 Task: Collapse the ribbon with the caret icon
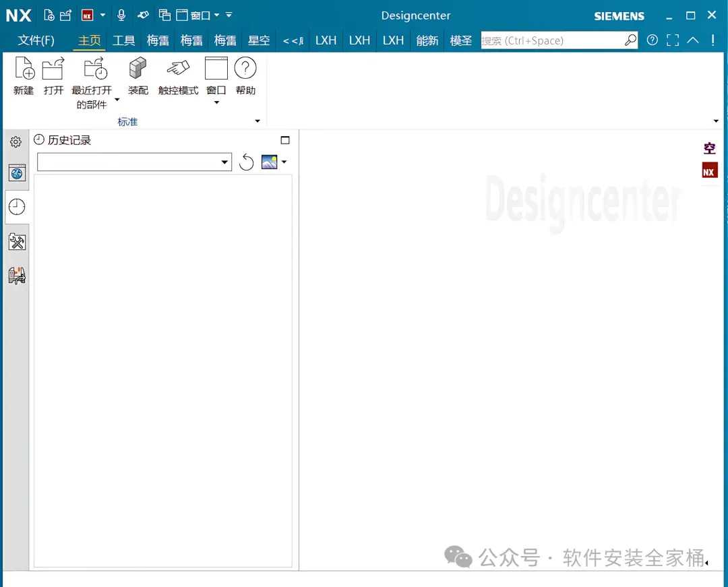coord(693,40)
